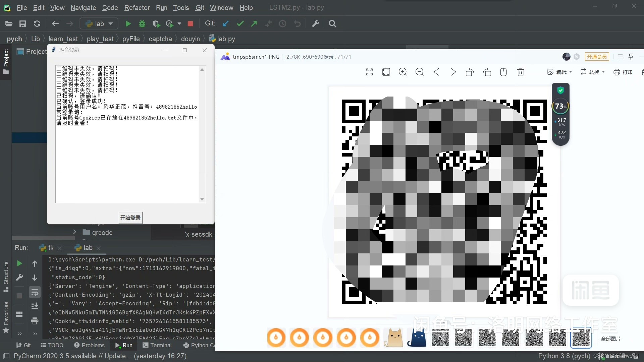Screen dimensions: 644x362
Task: Select the beige cat thumbnail
Action: 393,338
